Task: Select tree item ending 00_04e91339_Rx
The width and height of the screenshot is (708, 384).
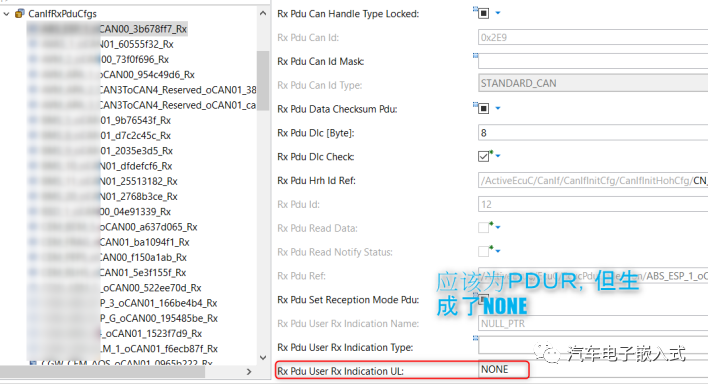Action: point(99,212)
